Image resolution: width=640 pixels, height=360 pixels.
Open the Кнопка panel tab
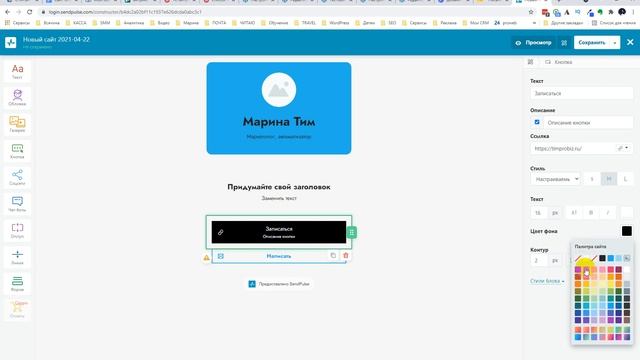point(558,62)
